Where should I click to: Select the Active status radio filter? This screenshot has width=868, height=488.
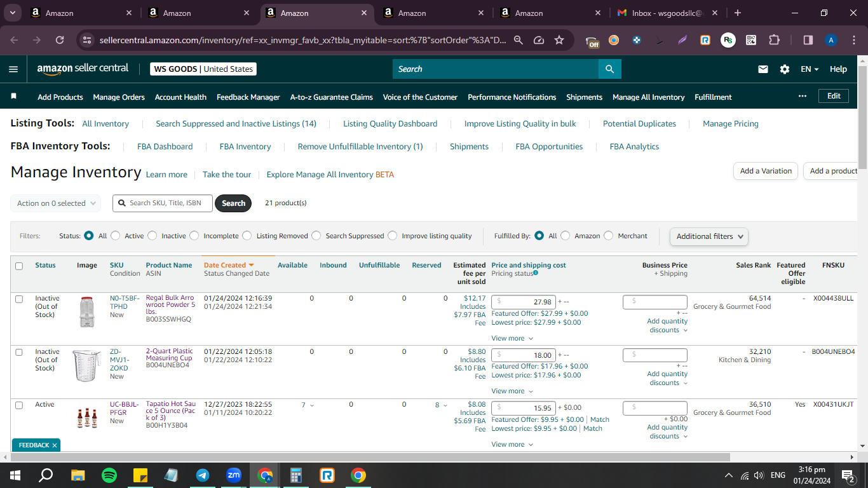click(116, 236)
